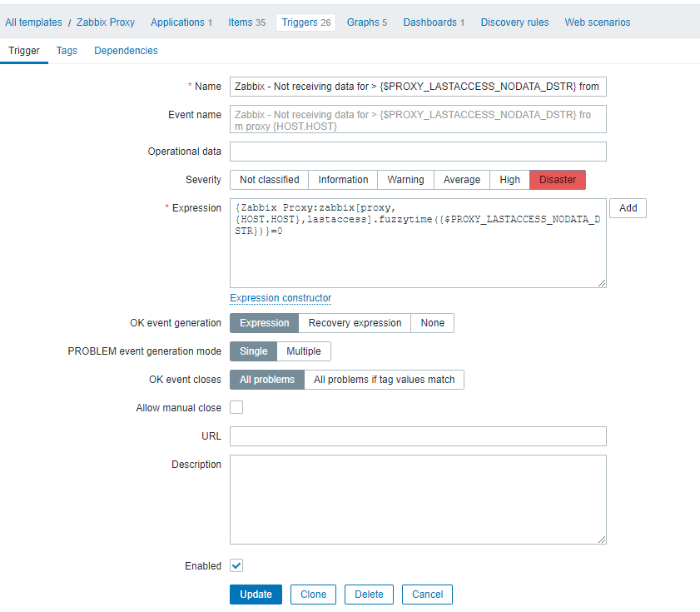
Task: Click the Clone button
Action: coord(313,595)
